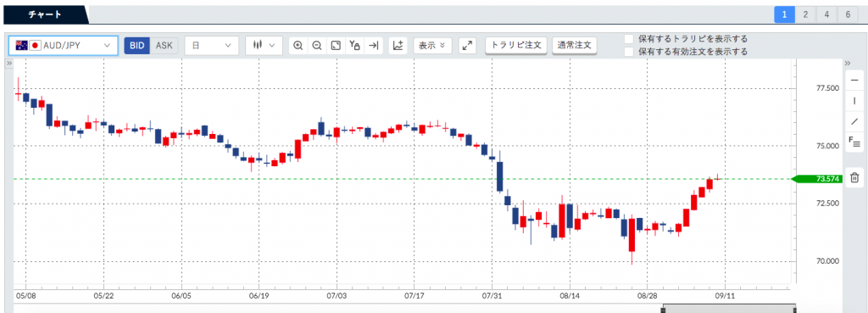Select the trend line drawing tool
Image resolution: width=868 pixels, height=313 pixels.
click(x=854, y=120)
